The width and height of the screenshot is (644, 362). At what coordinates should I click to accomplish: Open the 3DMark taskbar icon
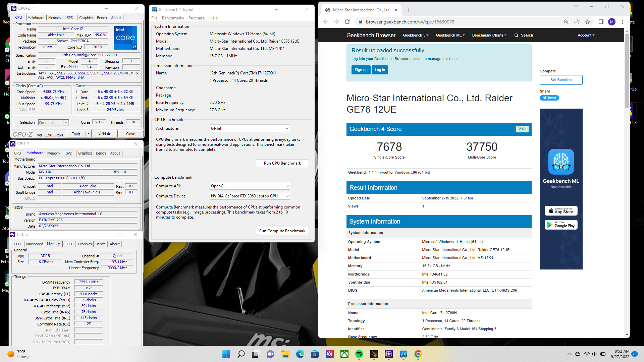point(374,354)
